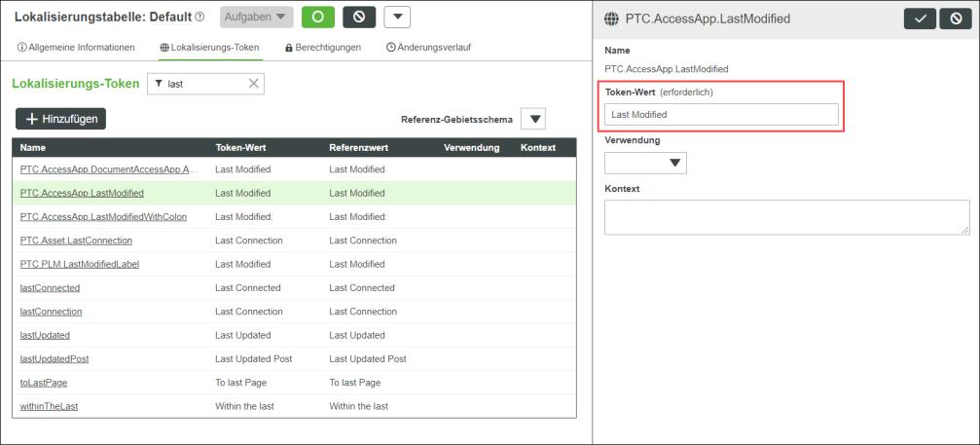
Task: Open the header more-options arrow dropdown
Action: 397,17
